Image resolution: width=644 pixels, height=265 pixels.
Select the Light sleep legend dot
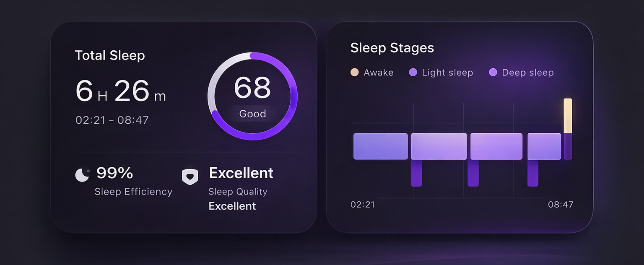413,73
